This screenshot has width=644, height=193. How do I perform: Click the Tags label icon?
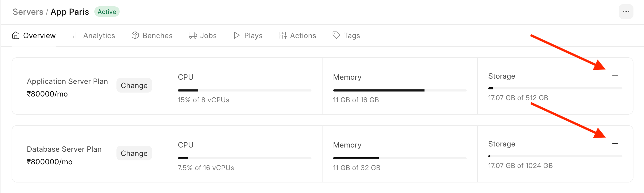[x=336, y=35]
